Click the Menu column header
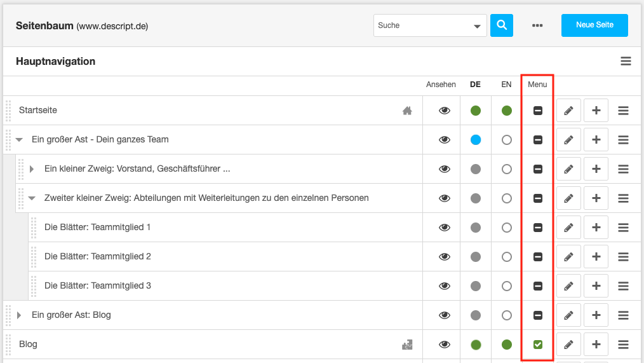The image size is (644, 363). [x=537, y=85]
